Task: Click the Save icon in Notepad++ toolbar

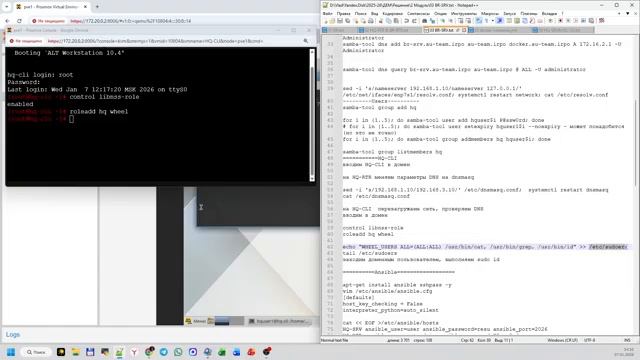Action: tap(340, 20)
